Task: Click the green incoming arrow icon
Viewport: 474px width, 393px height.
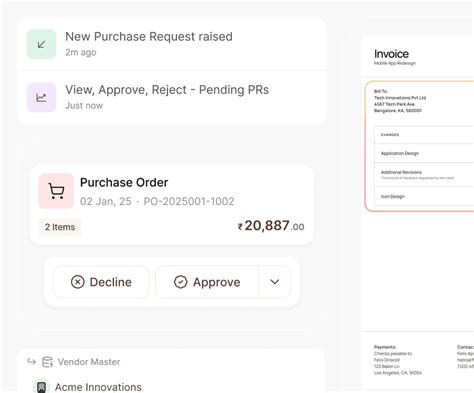Action: (x=41, y=44)
